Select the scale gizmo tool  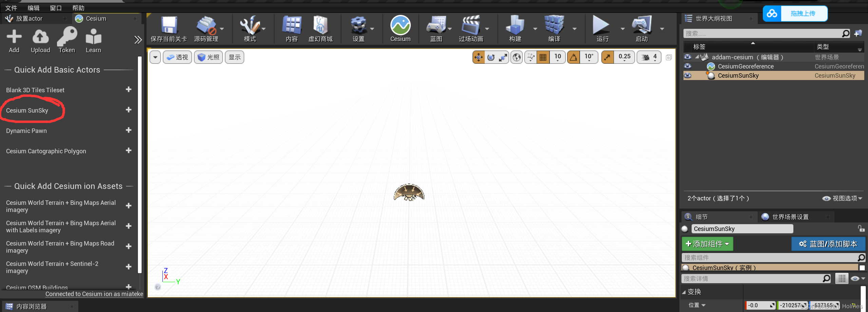click(x=503, y=57)
